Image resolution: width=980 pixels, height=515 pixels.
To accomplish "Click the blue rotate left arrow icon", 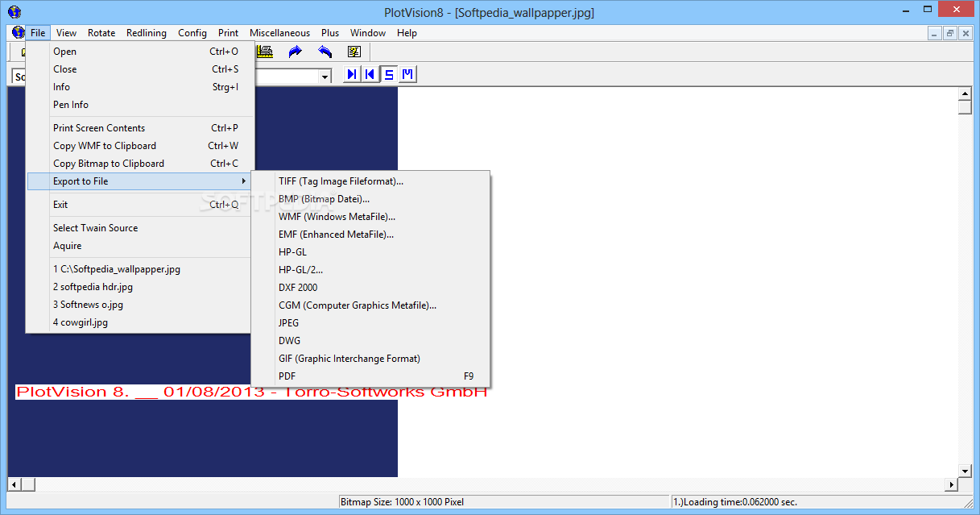I will click(x=325, y=52).
